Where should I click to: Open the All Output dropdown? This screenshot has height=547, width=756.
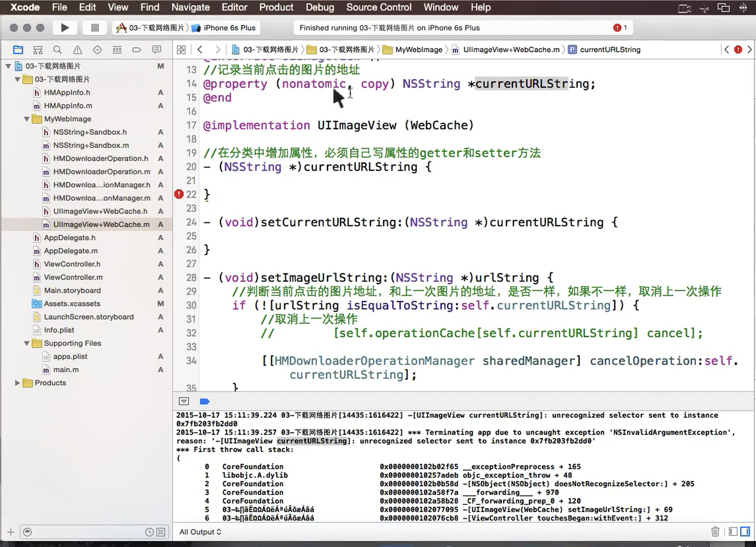[200, 532]
